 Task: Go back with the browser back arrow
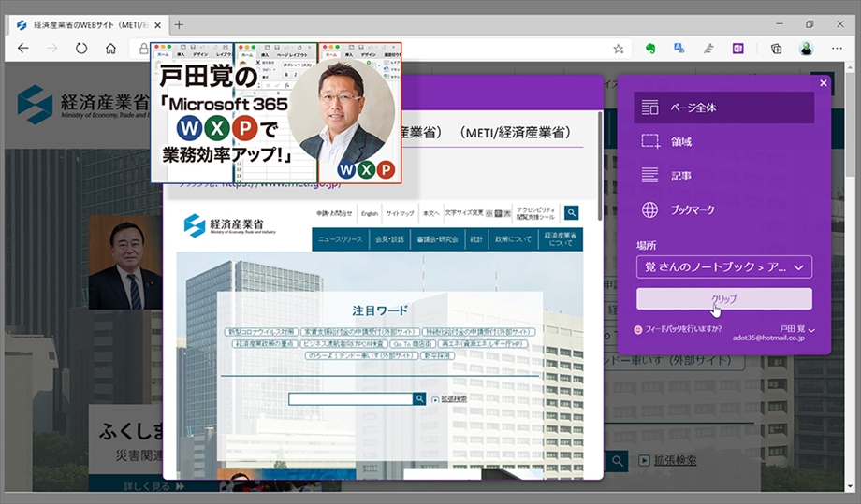[23, 49]
